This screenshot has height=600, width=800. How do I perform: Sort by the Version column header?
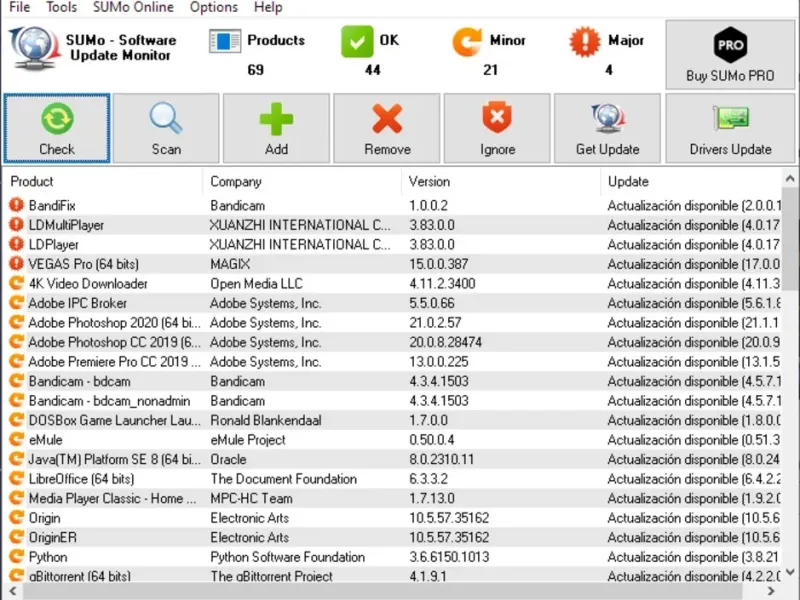pos(429,182)
